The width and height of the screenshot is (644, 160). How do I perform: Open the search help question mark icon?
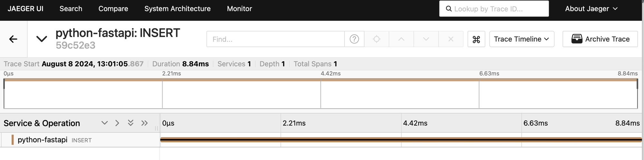click(x=354, y=39)
